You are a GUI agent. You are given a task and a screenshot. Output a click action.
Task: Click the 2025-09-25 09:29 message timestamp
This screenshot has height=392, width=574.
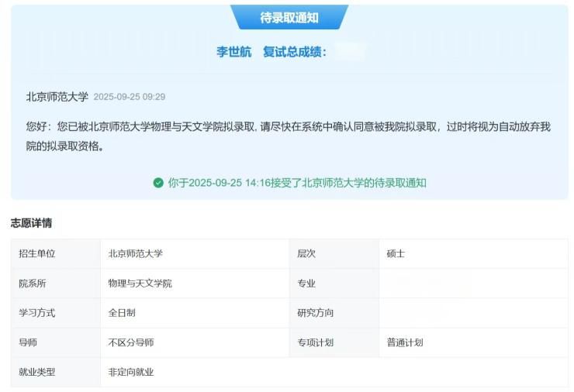tap(129, 97)
